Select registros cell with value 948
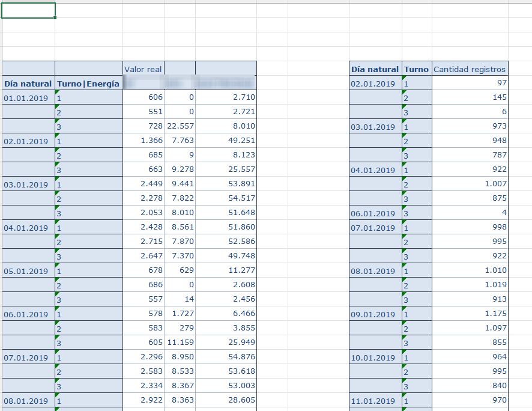 tap(470, 140)
